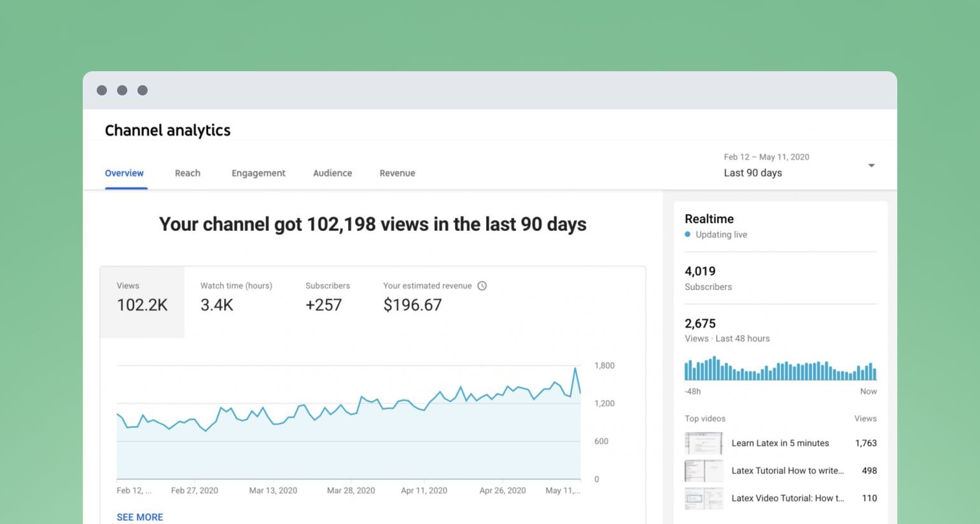Screen dimensions: 980x524
Task: Select the Watch time (hours) metric
Action: point(236,298)
